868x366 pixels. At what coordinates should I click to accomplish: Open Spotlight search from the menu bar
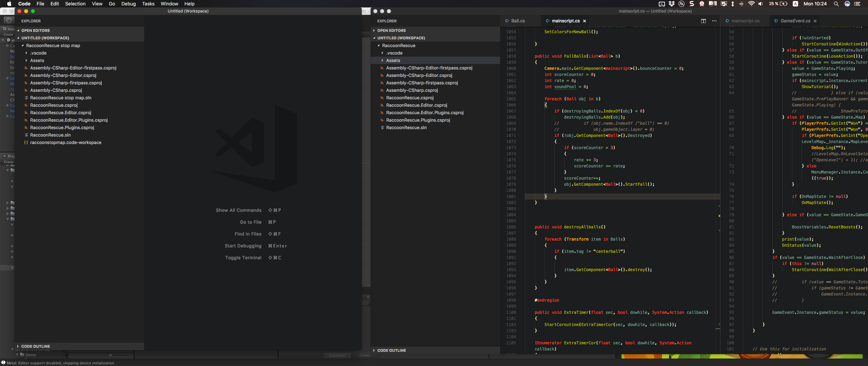tap(836, 4)
